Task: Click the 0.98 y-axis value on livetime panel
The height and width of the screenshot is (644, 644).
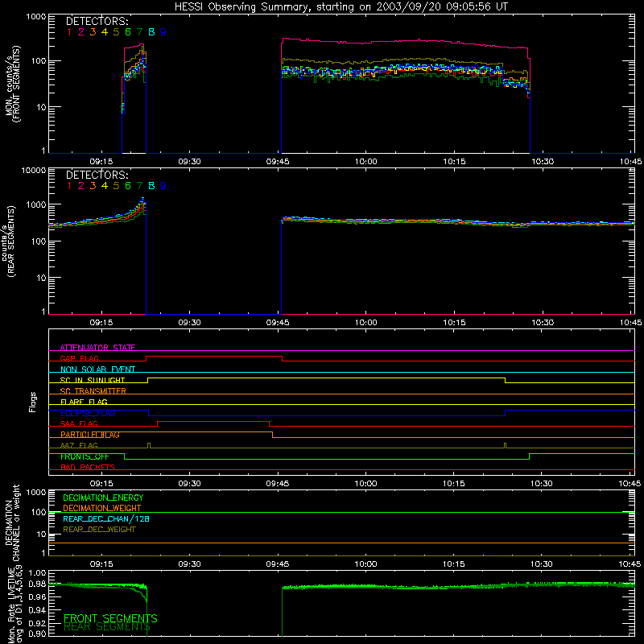Action: [x=37, y=584]
